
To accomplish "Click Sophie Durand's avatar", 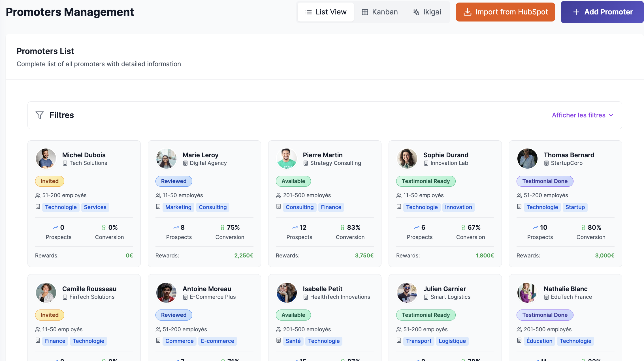I will (x=407, y=159).
